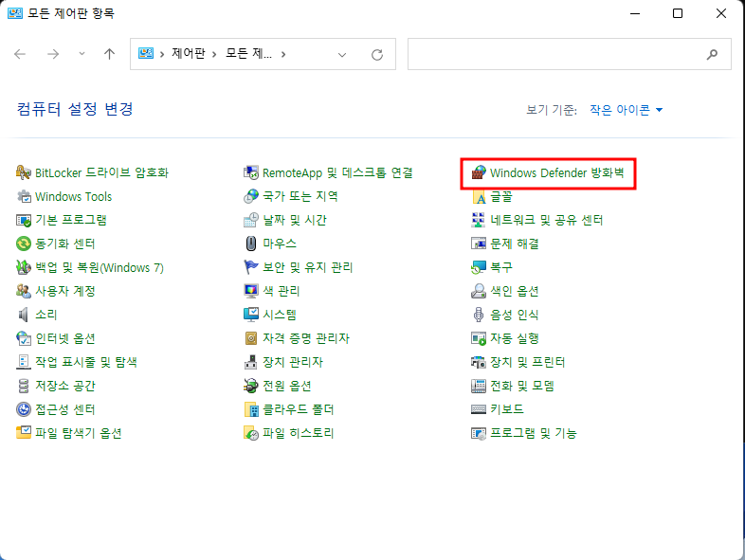Open the 소리 speaker icon

point(24,315)
